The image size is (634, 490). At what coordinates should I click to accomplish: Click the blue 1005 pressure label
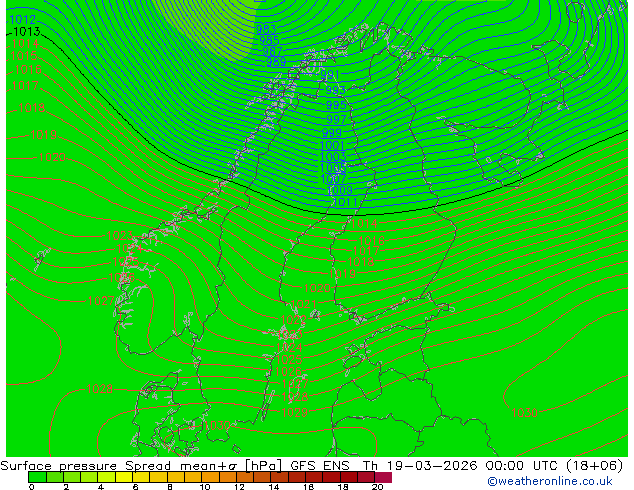tap(333, 168)
